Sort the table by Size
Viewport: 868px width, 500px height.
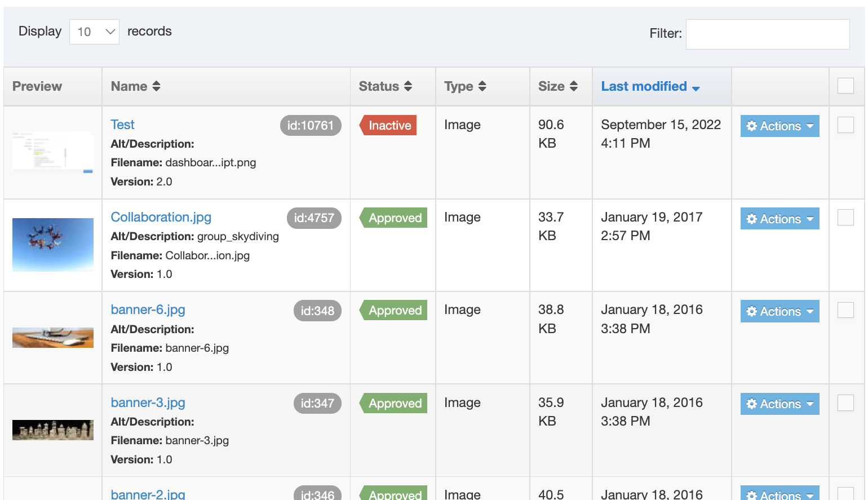573,86
